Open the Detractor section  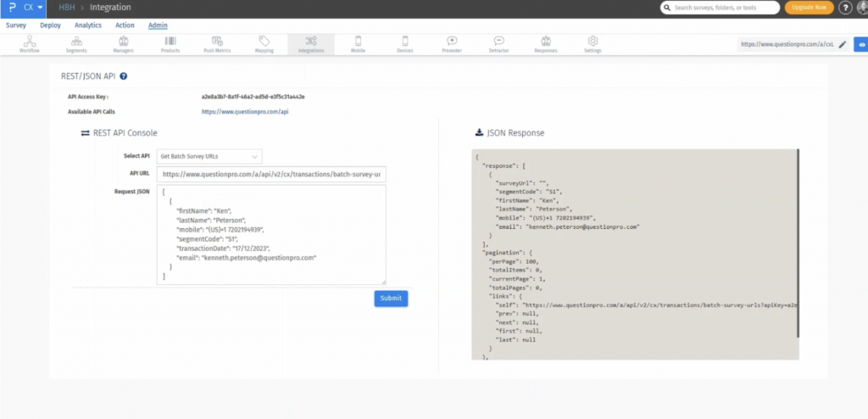pos(498,44)
